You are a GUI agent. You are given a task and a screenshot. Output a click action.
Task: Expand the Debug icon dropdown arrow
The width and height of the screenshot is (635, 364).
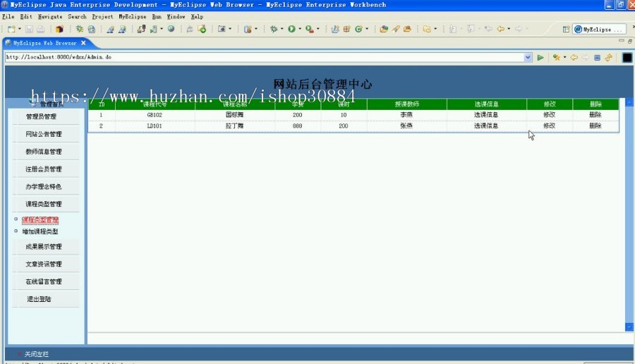point(282,29)
